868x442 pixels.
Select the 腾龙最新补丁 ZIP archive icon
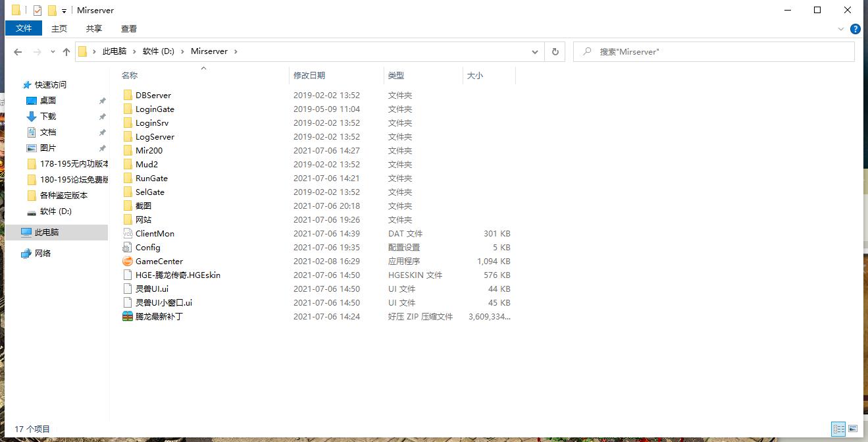[128, 317]
